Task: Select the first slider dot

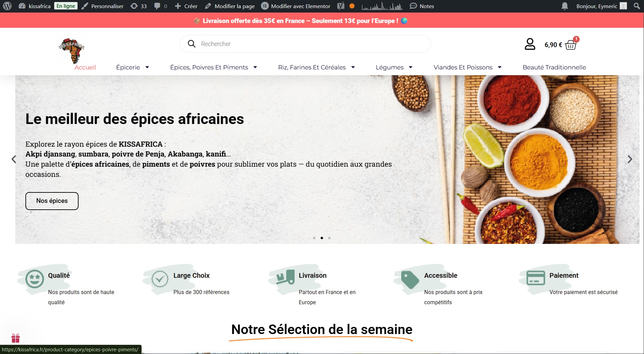Action: tap(314, 238)
